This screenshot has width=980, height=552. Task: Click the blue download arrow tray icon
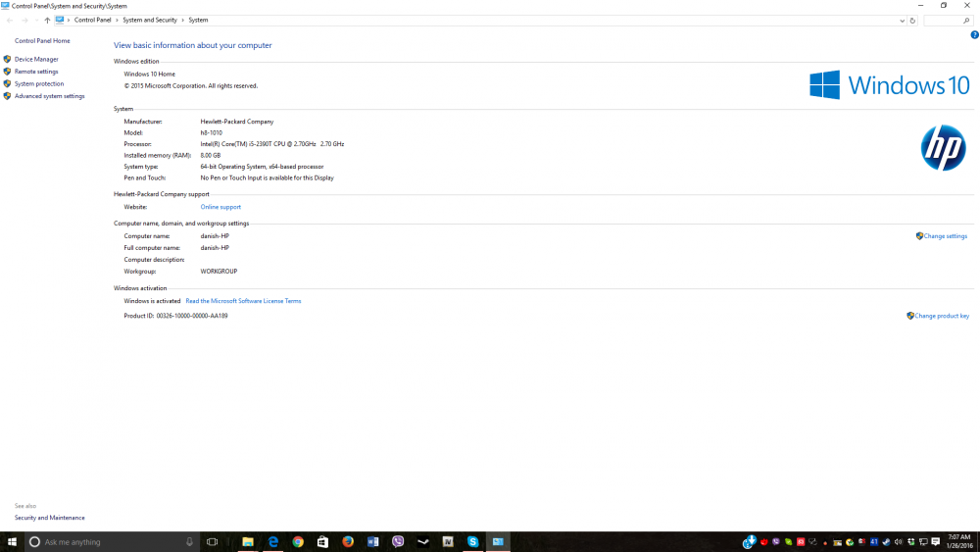[x=750, y=541]
